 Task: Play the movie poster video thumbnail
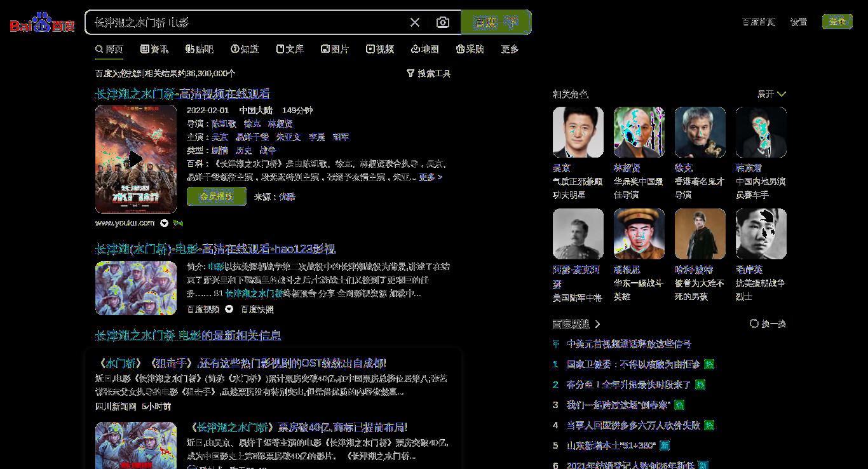point(136,159)
